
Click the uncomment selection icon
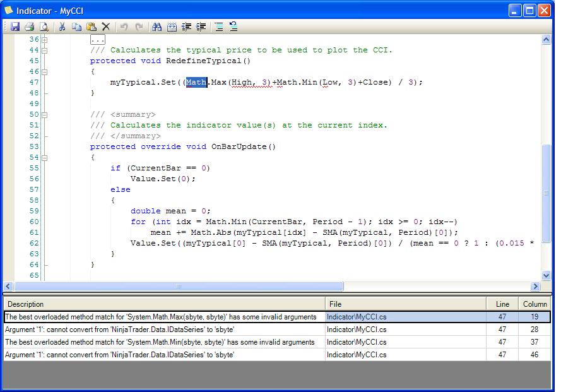(233, 27)
